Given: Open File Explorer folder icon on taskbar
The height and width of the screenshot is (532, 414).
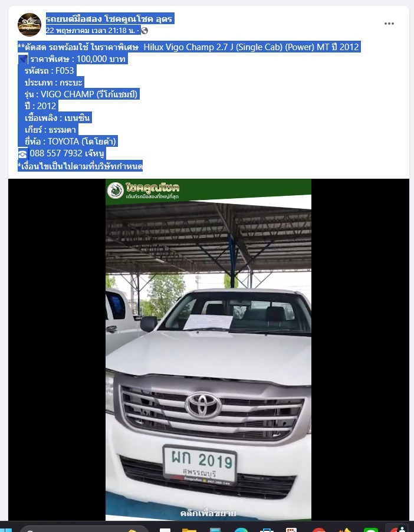Looking at the screenshot, I should tap(189, 530).
